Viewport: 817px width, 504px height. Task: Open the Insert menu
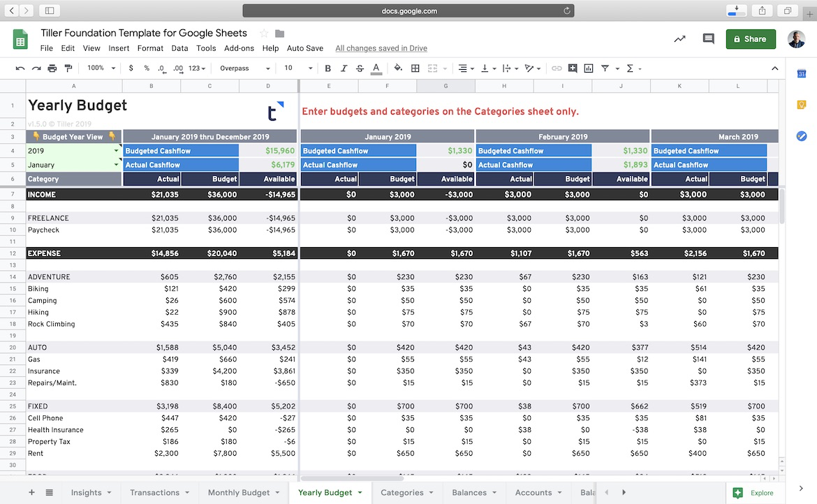119,48
